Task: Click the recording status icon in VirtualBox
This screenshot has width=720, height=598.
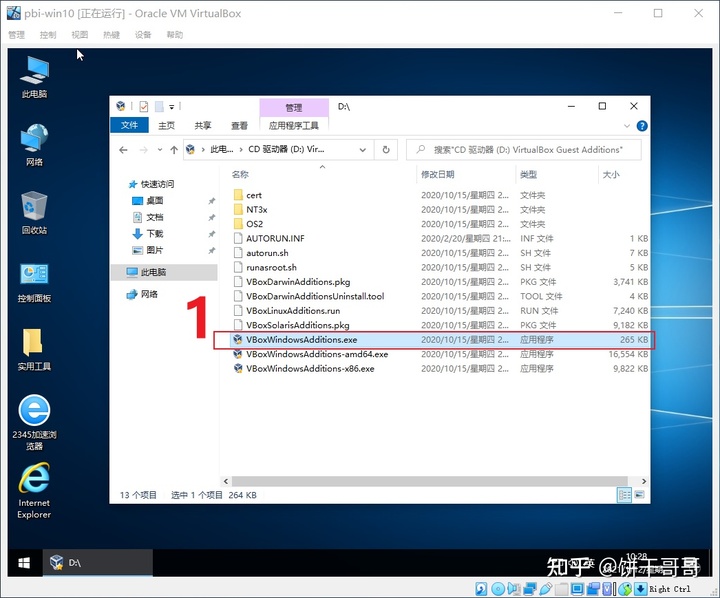Action: (593, 588)
